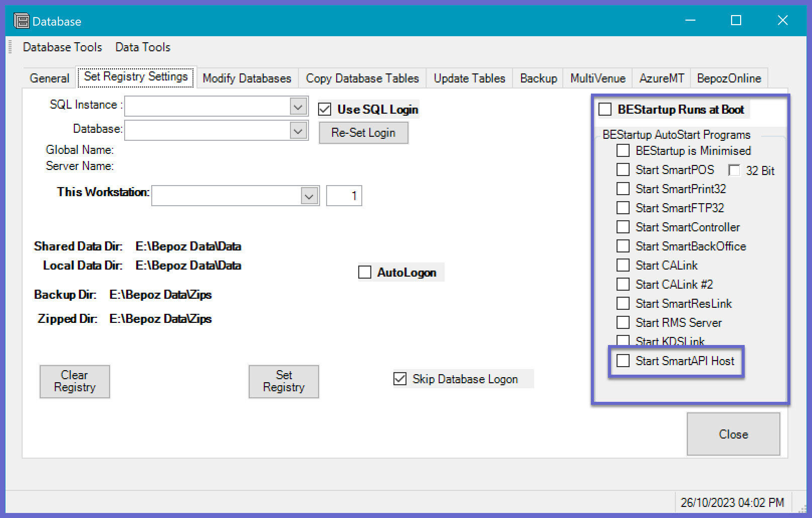Click the status bar date and time
812x518 pixels.
click(732, 502)
